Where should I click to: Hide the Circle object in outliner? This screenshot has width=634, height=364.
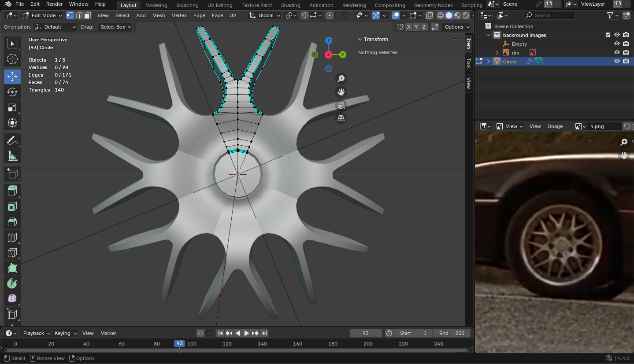click(617, 62)
